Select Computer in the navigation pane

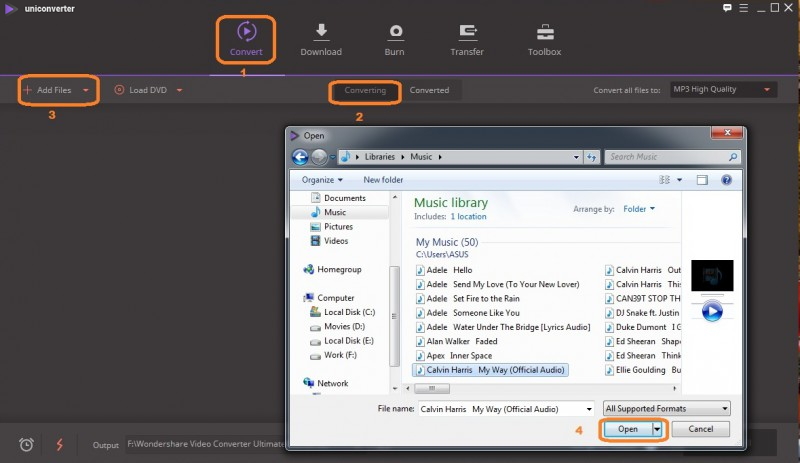(329, 298)
